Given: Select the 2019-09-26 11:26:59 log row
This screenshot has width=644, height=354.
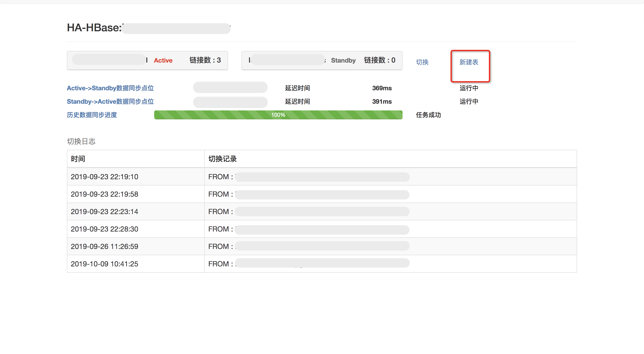Looking at the screenshot, I should tap(322, 247).
